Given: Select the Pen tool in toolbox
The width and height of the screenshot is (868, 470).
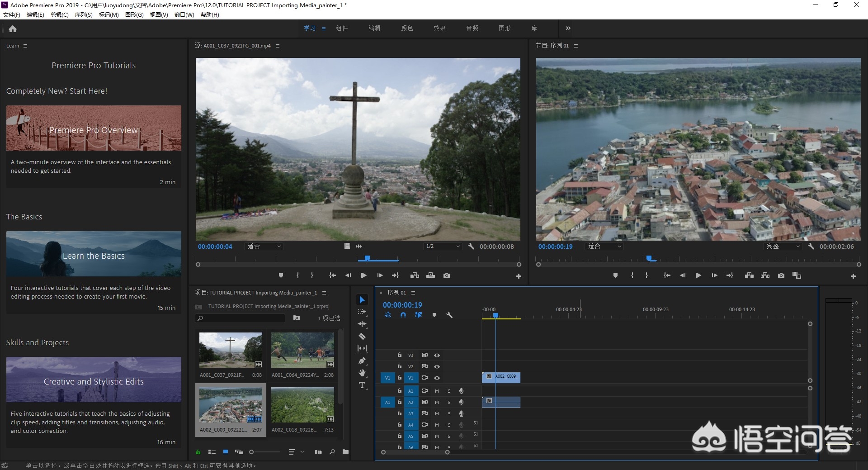Looking at the screenshot, I should [x=362, y=361].
